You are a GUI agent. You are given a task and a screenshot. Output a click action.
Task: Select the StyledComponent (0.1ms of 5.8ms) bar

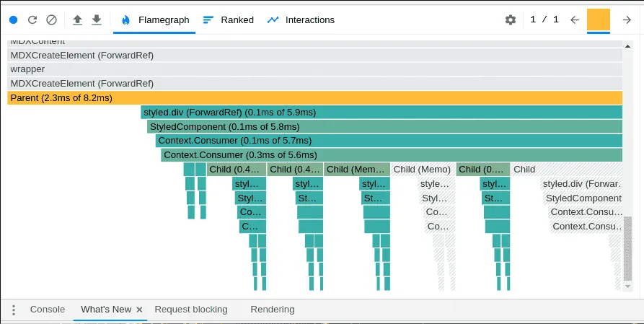[x=385, y=126]
